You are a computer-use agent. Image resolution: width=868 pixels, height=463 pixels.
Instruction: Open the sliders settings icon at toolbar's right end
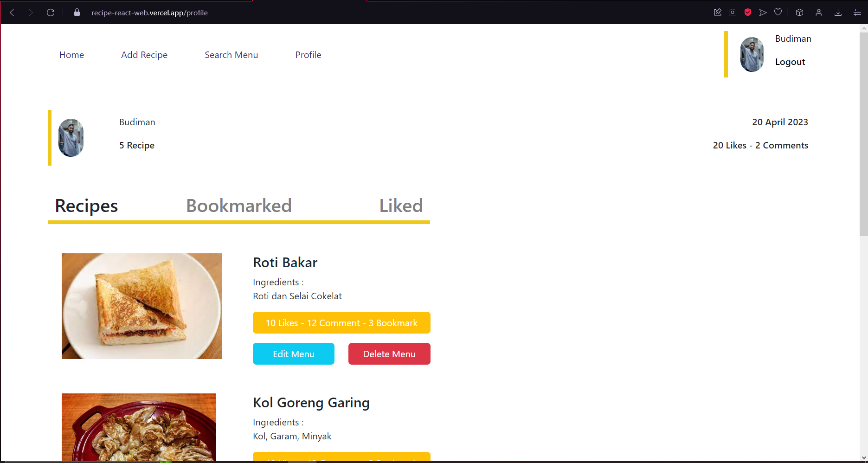857,12
